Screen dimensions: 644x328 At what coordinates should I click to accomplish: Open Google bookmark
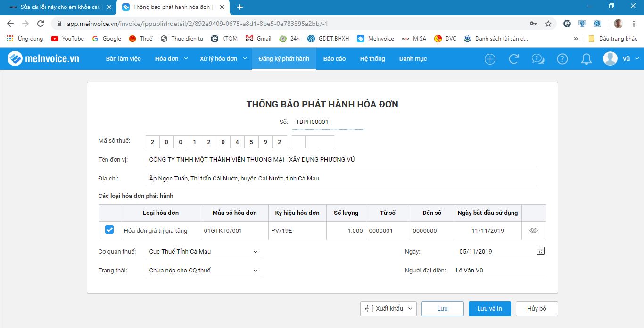pos(107,39)
